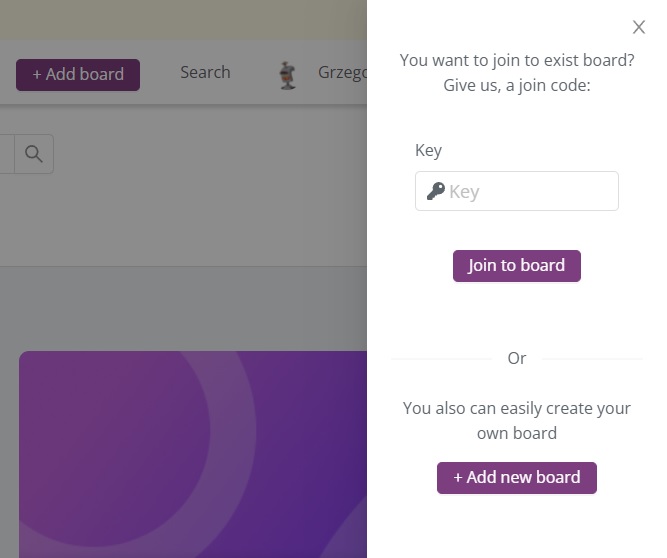Click the horizontal divider line left of "Or"

click(440, 358)
